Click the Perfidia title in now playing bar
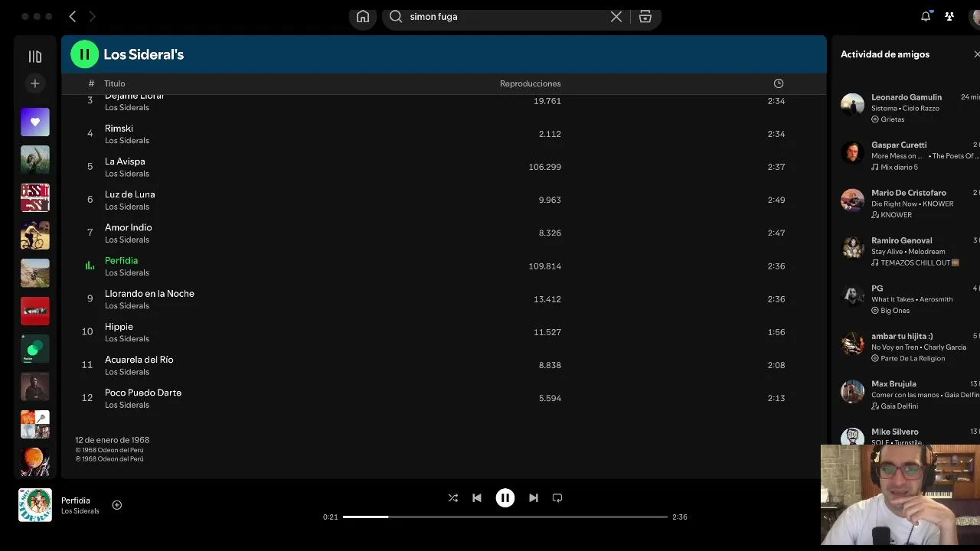 click(76, 500)
